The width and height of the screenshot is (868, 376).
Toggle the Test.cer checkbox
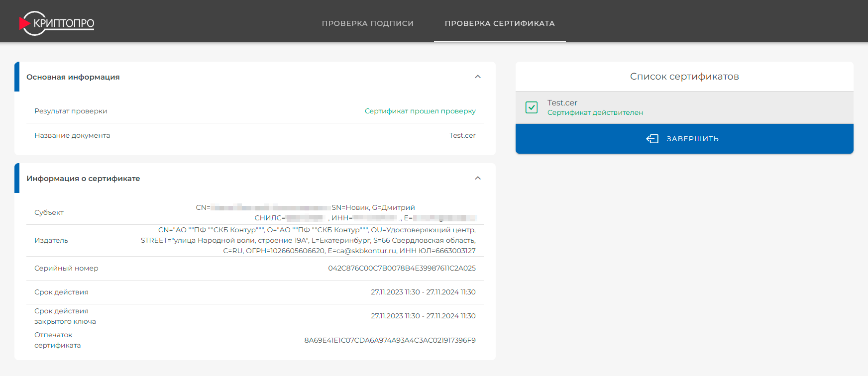coord(532,107)
